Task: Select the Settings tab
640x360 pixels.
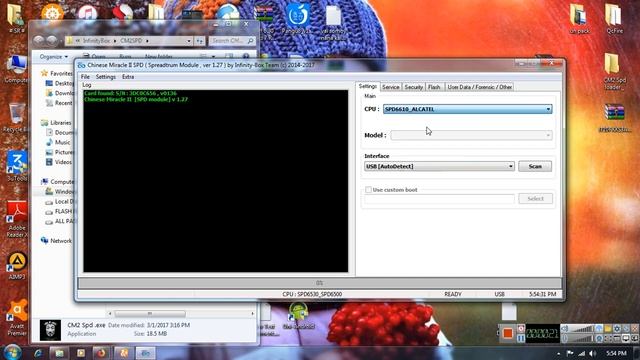Action: tap(367, 87)
